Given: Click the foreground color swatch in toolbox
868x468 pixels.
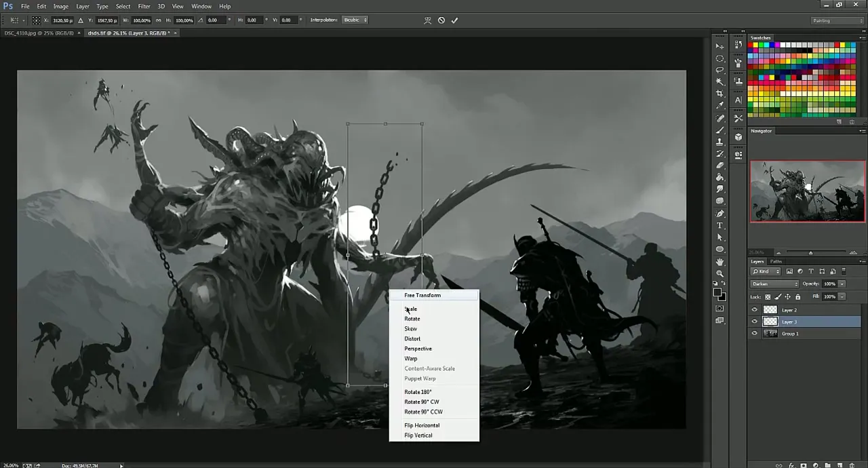Looking at the screenshot, I should click(x=717, y=292).
